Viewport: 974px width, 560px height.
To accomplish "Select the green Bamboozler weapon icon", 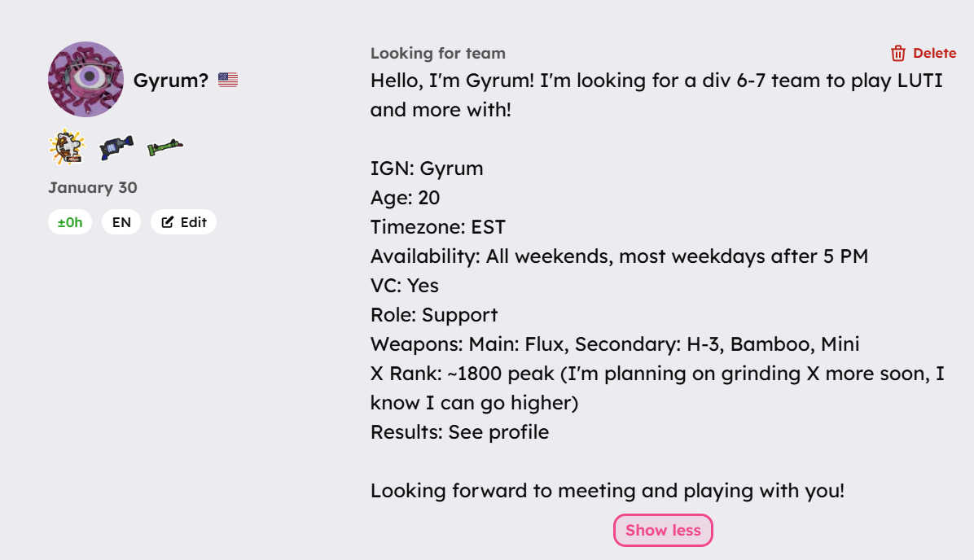I will pyautogui.click(x=165, y=147).
